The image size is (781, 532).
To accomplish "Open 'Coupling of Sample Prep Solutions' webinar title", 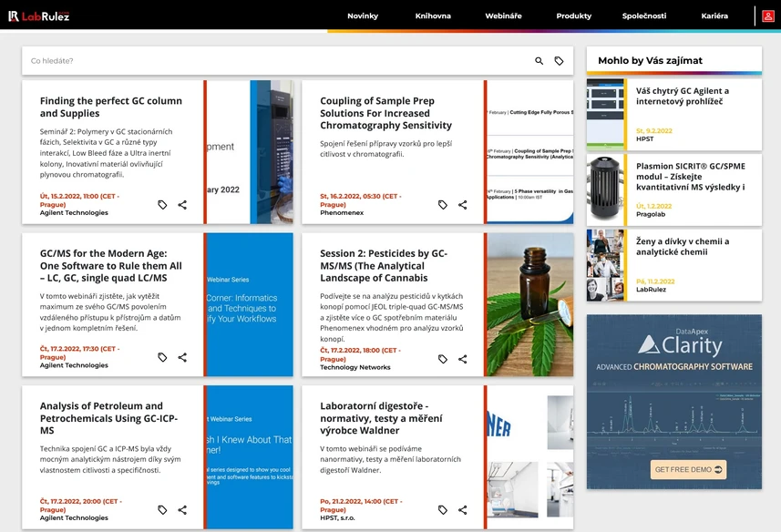I will click(x=386, y=113).
